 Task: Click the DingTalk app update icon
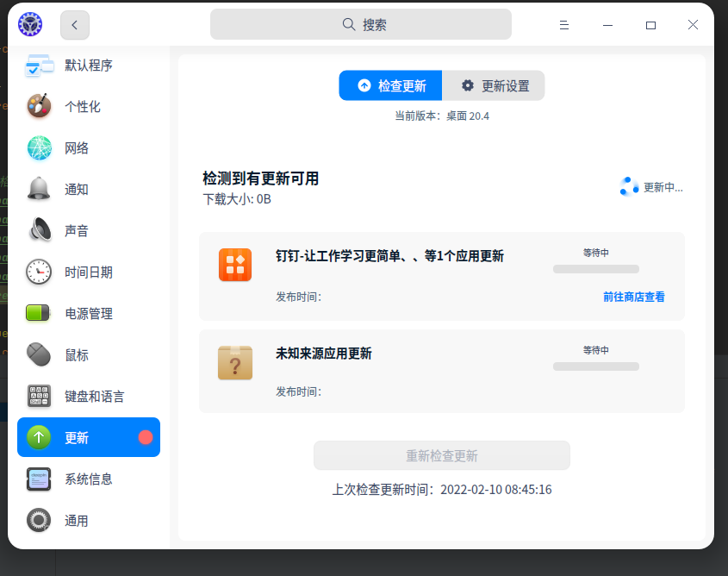pyautogui.click(x=235, y=265)
